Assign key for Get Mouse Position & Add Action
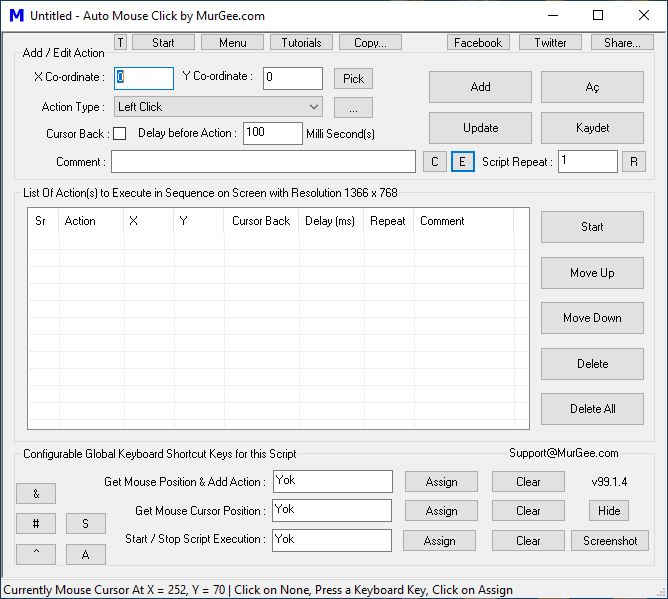 [441, 482]
